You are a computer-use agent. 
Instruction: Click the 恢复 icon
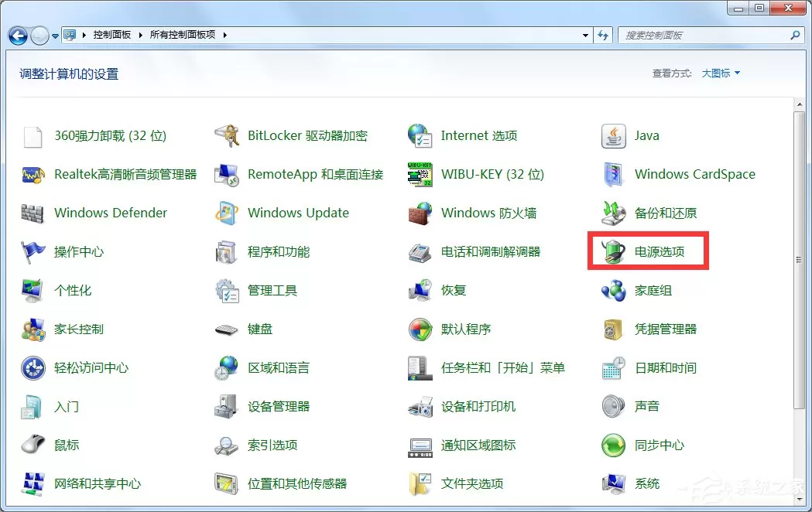420,291
